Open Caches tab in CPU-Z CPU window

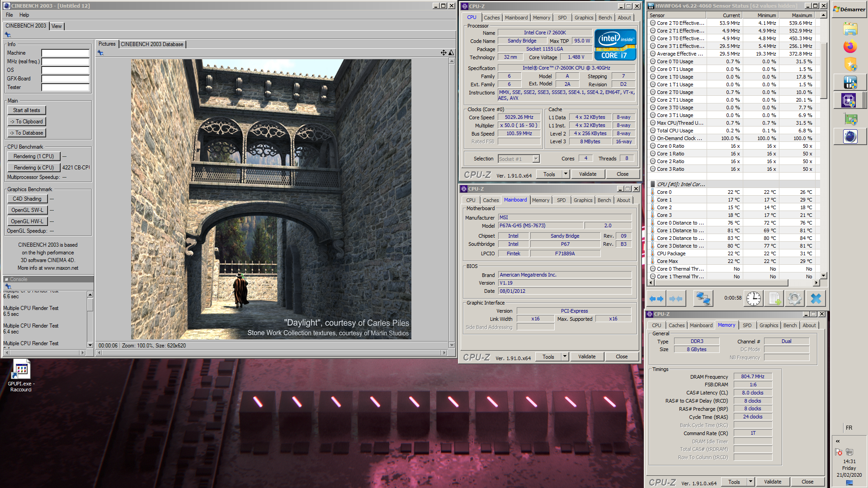tap(491, 18)
